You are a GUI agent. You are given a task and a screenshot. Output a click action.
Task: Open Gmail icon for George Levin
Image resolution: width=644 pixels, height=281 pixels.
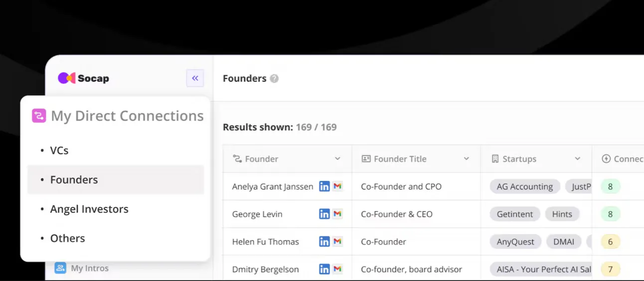(x=337, y=214)
